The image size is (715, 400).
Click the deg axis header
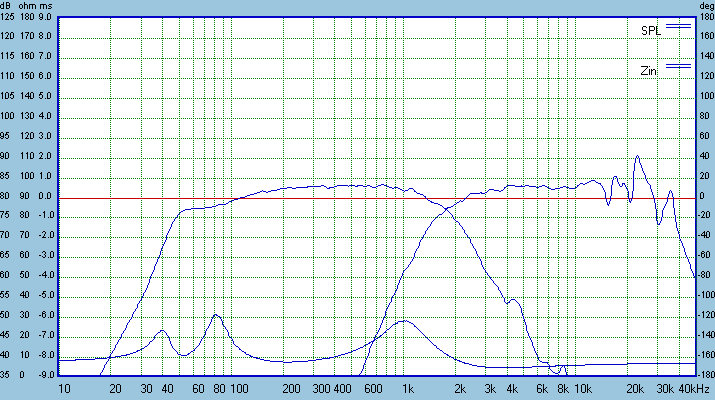[704, 6]
